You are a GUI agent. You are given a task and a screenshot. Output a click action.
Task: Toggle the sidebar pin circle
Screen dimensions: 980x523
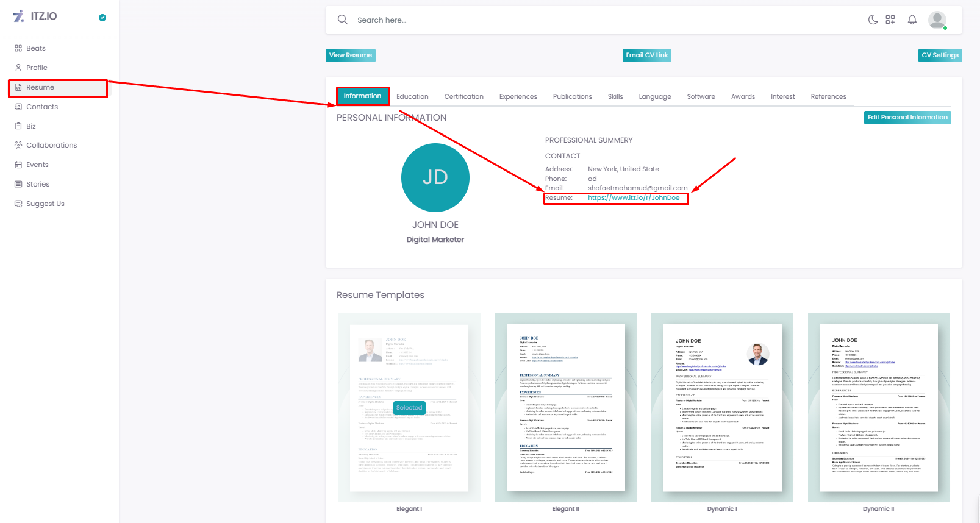click(102, 18)
